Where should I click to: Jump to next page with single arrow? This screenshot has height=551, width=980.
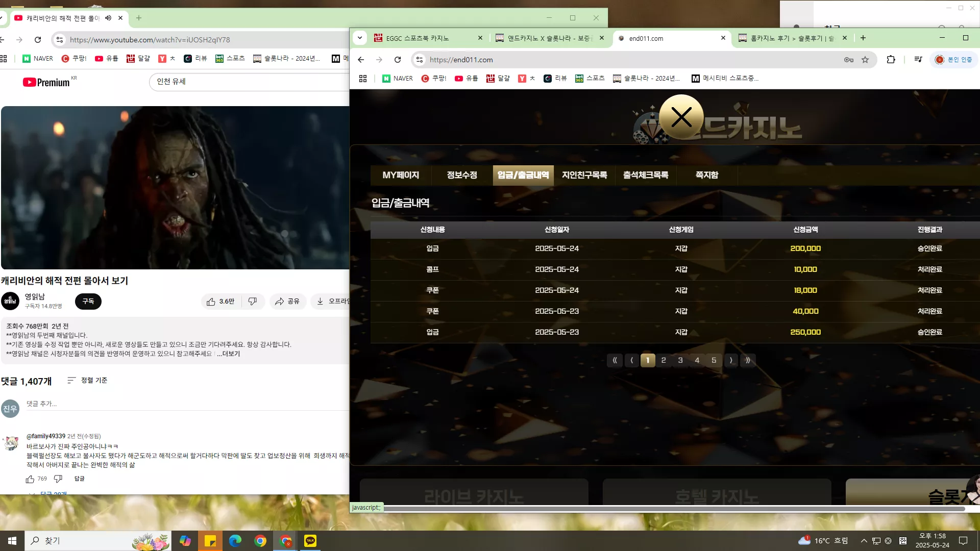pos(731,360)
